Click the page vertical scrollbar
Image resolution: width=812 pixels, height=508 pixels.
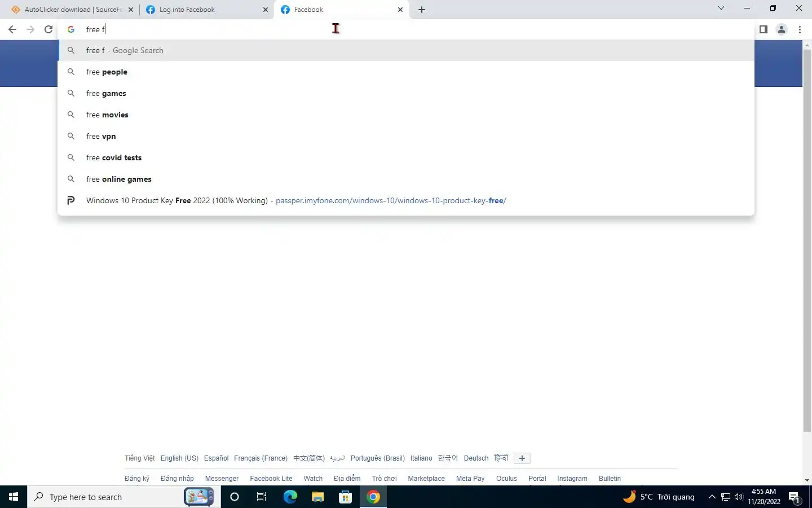(807, 240)
